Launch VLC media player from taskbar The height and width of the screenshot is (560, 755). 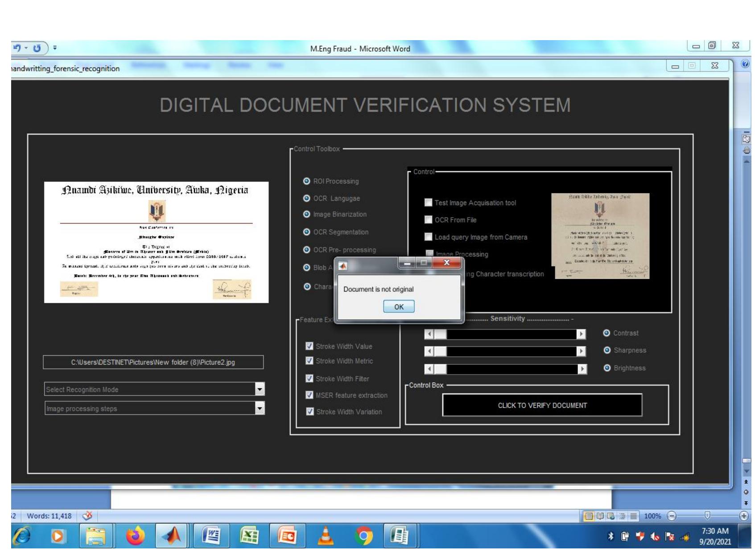coord(326,536)
